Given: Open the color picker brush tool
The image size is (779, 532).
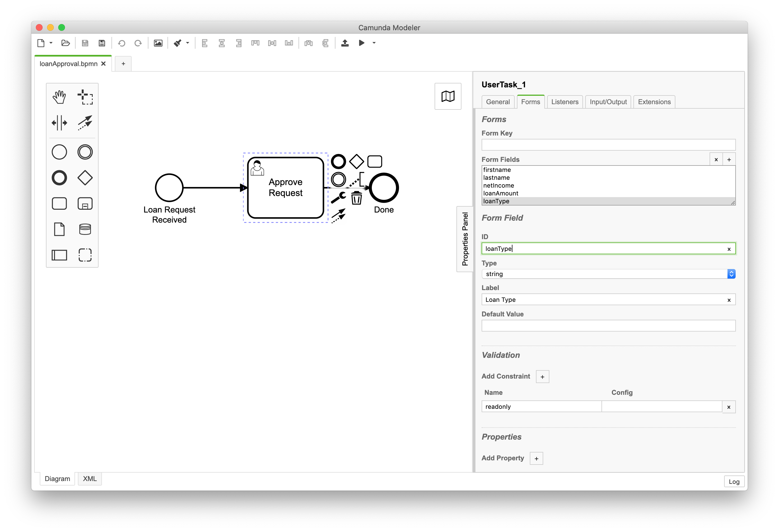Looking at the screenshot, I should point(178,43).
